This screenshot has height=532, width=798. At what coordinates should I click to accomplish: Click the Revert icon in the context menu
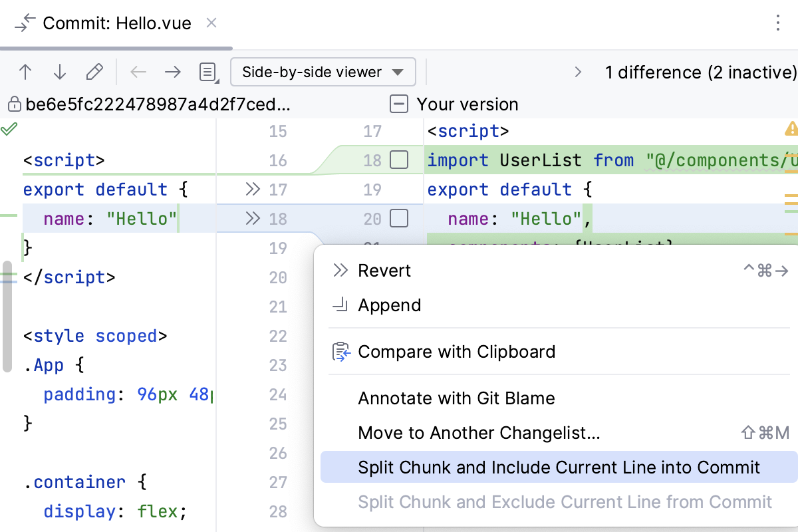(x=340, y=270)
